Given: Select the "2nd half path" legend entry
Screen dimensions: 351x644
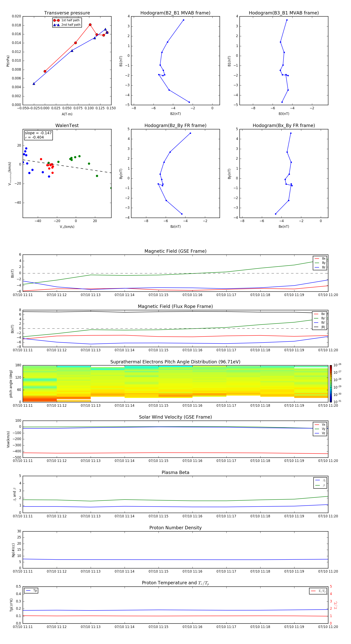Looking at the screenshot, I should pos(67,25).
